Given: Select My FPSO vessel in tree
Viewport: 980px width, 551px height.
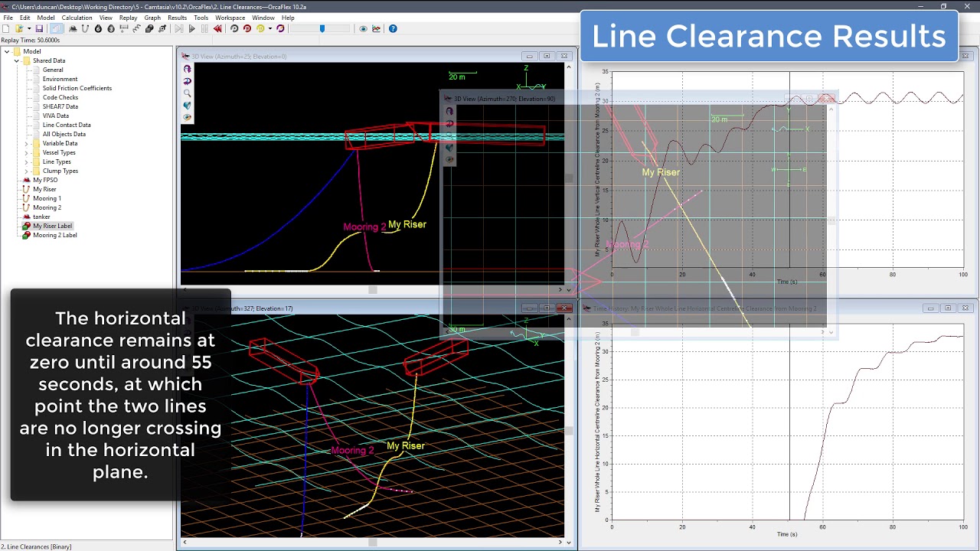Looking at the screenshot, I should coord(45,180).
